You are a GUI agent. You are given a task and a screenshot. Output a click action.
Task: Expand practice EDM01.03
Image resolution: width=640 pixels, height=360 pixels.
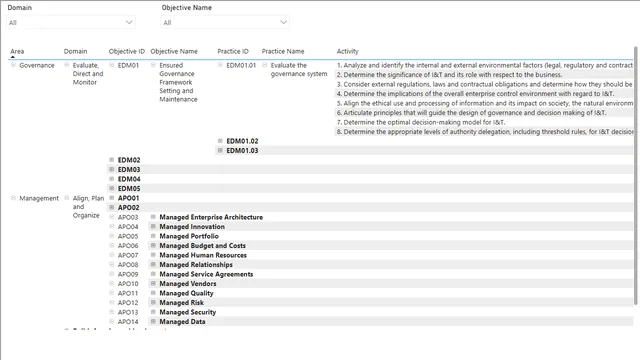pos(220,150)
